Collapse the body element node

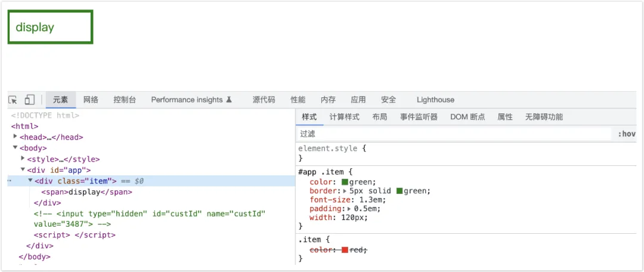(x=16, y=147)
